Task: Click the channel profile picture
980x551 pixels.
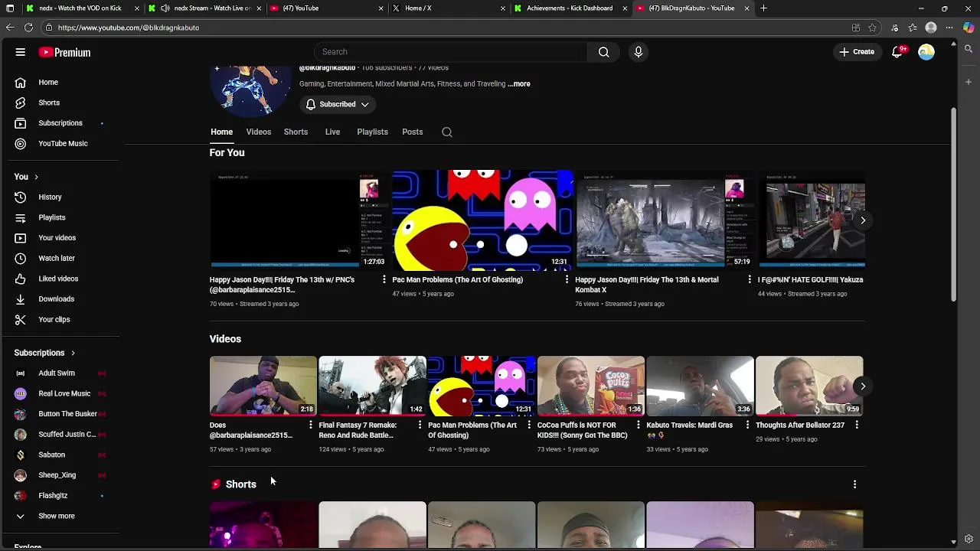Action: point(250,90)
